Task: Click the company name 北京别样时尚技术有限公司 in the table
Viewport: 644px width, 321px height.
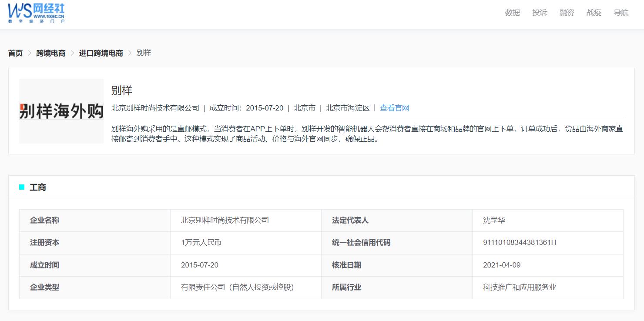Action: (x=225, y=220)
